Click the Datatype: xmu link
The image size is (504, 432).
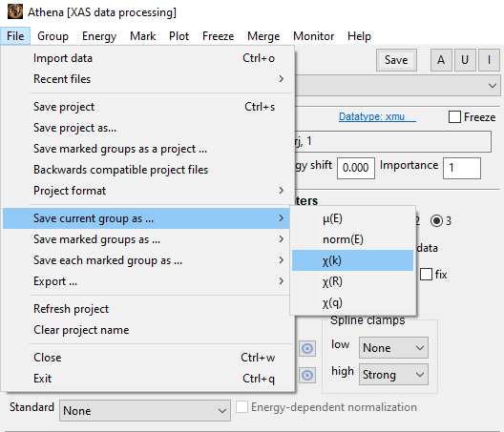(377, 117)
